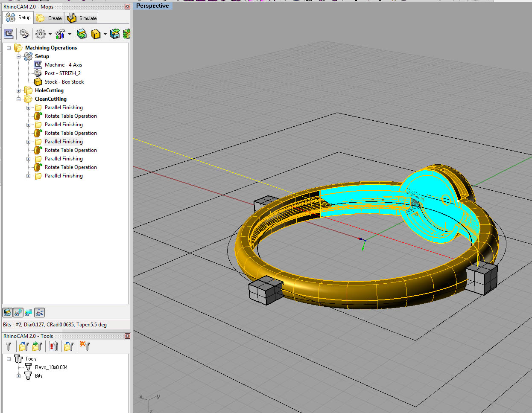The image size is (532, 413).
Task: Click the tool list report icon with exclamation
Action: tap(53, 346)
